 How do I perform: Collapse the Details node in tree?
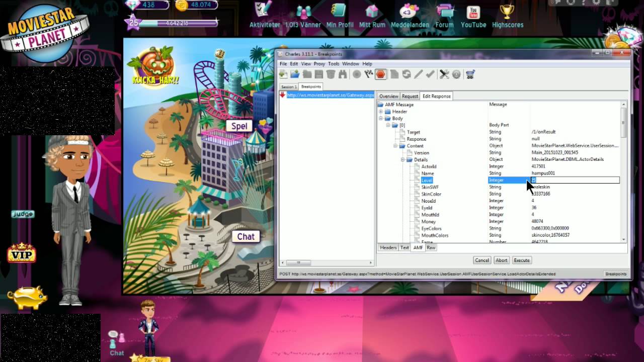[x=403, y=159]
